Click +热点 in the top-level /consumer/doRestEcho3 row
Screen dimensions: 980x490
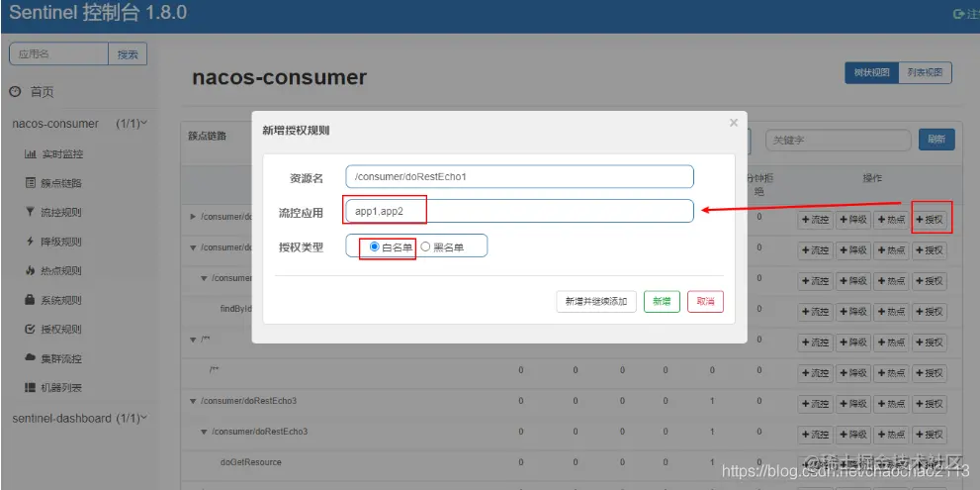891,404
